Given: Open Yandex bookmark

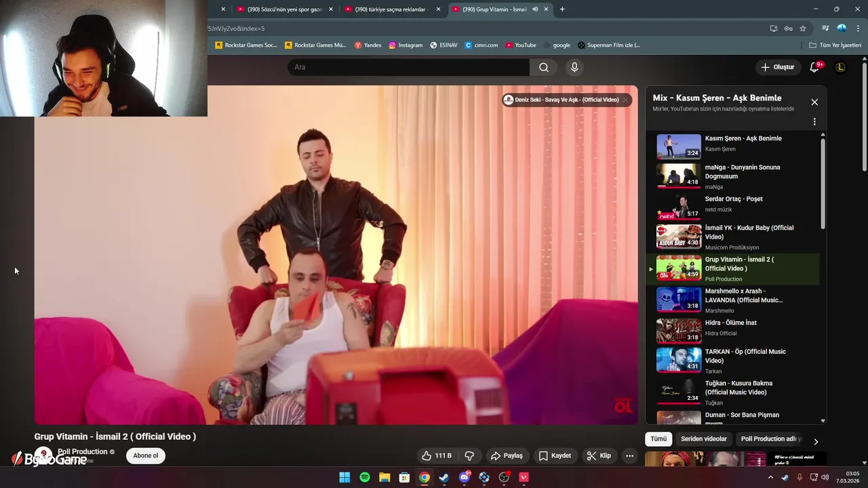Looking at the screenshot, I should 368,45.
